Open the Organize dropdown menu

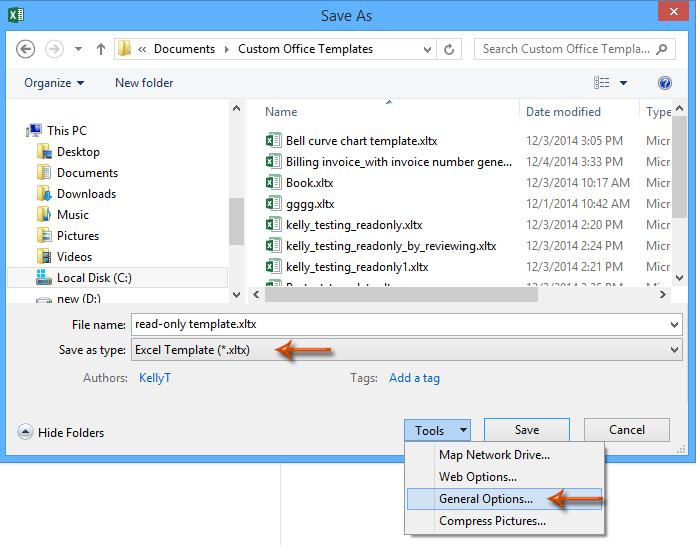(54, 83)
